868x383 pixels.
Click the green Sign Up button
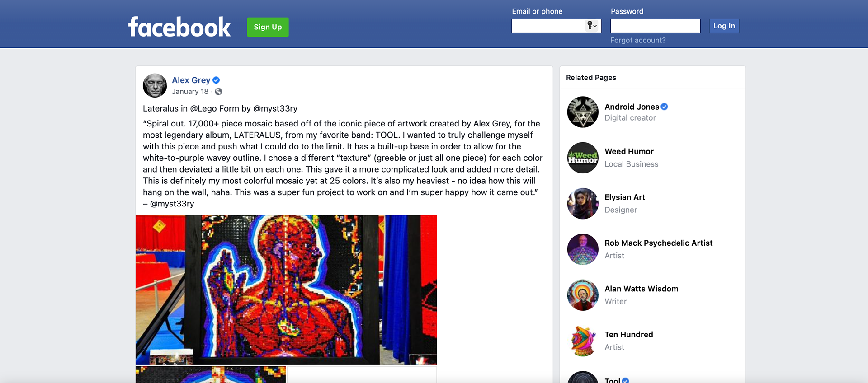coord(268,27)
